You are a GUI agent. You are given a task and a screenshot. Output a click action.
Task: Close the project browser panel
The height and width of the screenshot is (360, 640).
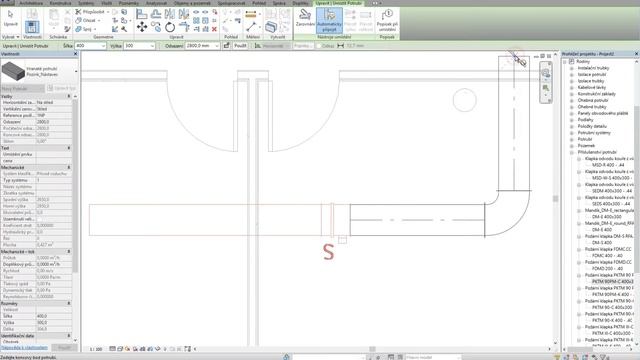pos(636,54)
